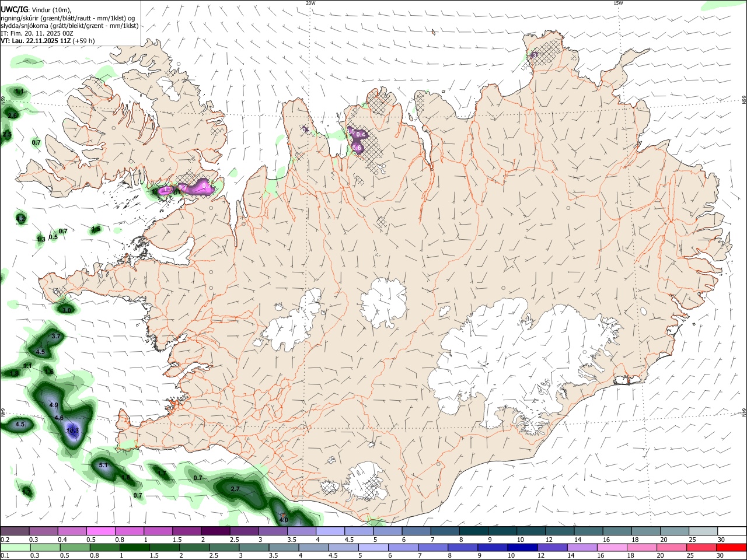Click the 'VT: Lau. 22.11.2025 11Z' valid time
Screen dimensions: 747x560
click(34, 41)
